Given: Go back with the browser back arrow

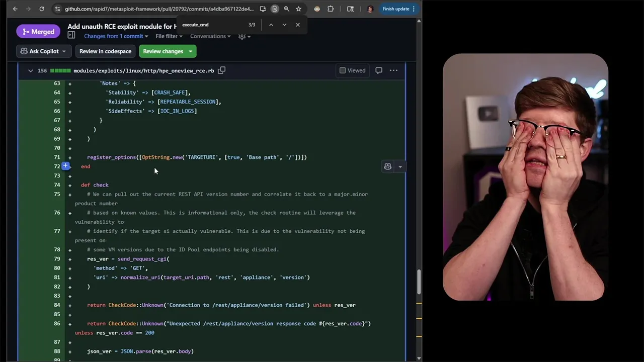Looking at the screenshot, I should point(15,9).
